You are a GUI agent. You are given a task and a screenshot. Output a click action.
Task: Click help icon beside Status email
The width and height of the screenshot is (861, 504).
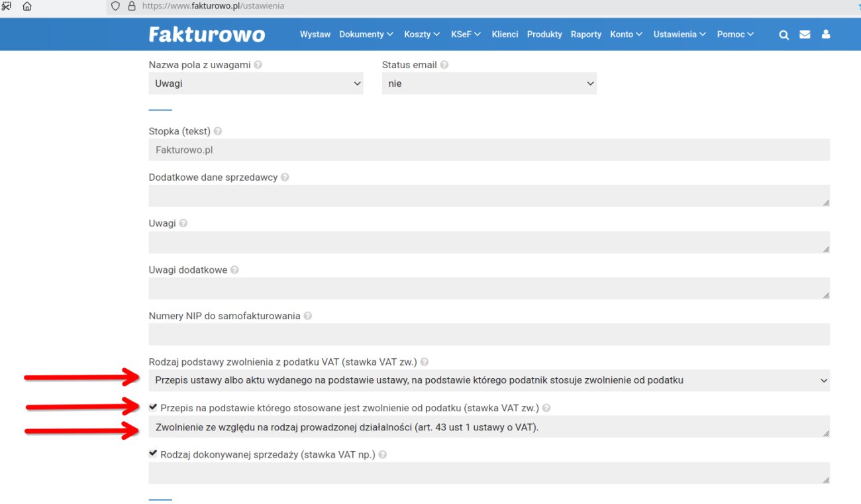click(x=444, y=65)
